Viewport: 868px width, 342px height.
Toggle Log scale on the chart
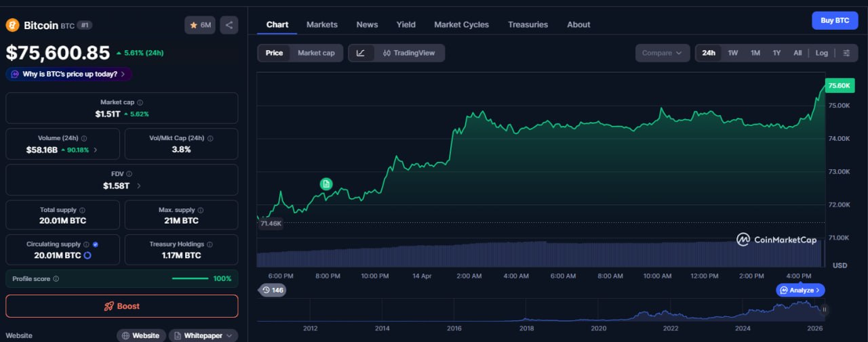click(x=821, y=53)
